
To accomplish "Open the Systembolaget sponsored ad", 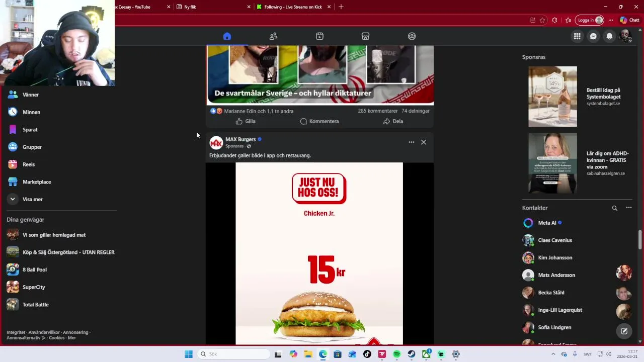I will point(578,97).
